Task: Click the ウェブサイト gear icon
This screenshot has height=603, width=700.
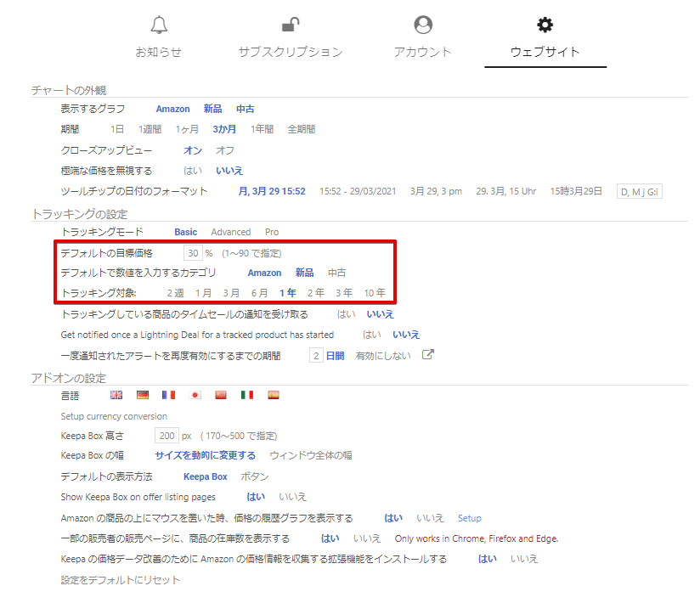Action: (545, 25)
